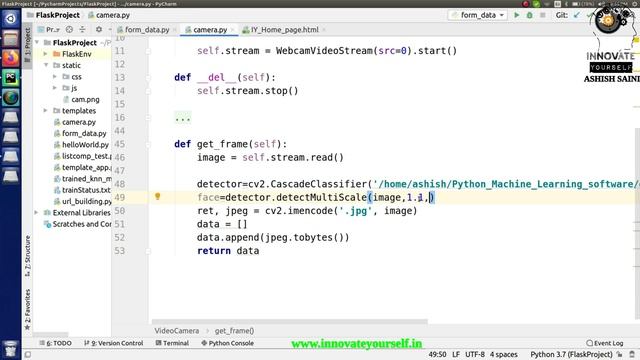640x360 pixels.
Task: Launch Firefox from the launcher
Action: pyautogui.click(x=11, y=58)
